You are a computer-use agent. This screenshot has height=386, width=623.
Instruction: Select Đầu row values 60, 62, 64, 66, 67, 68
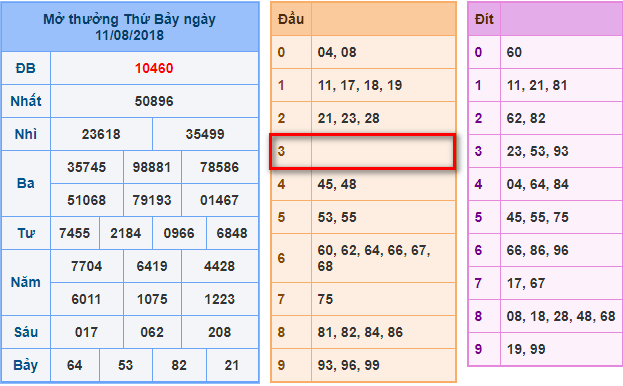(x=374, y=258)
